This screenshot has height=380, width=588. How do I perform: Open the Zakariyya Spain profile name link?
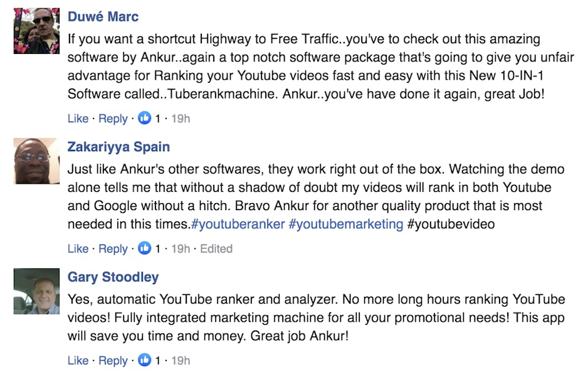[x=118, y=147]
